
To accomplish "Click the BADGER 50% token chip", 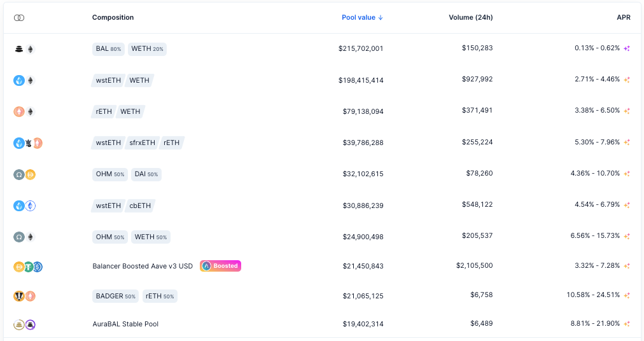I will click(x=115, y=296).
